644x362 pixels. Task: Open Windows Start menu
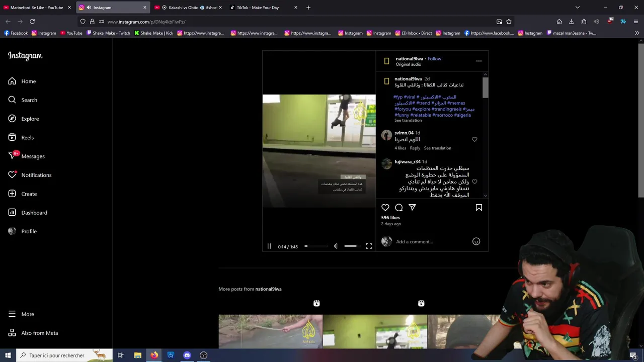(x=8, y=355)
